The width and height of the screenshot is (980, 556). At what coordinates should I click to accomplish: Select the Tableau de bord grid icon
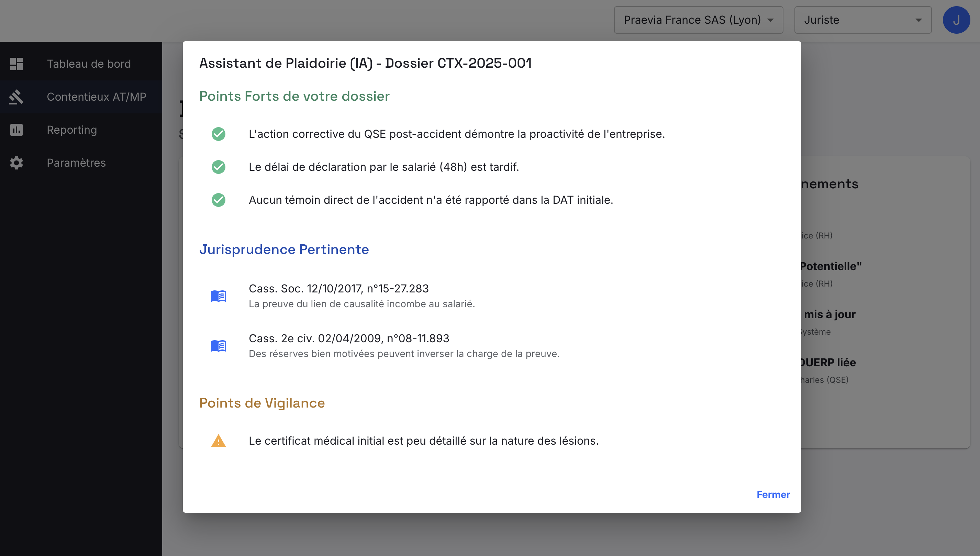coord(16,64)
